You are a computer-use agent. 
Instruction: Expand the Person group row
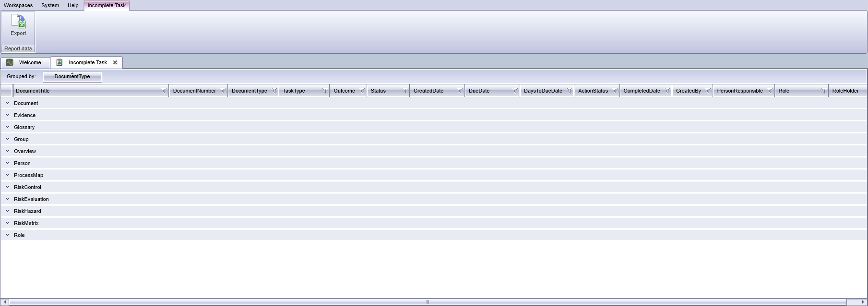point(7,163)
